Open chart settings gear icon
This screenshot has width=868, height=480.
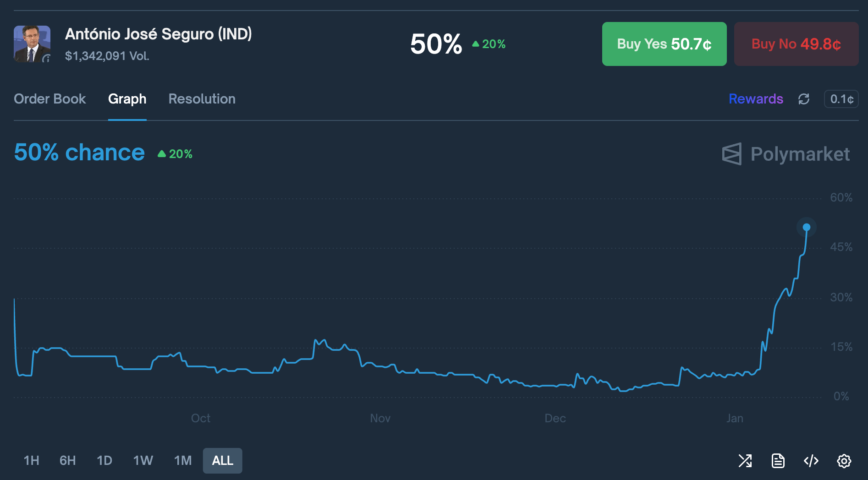pos(844,461)
